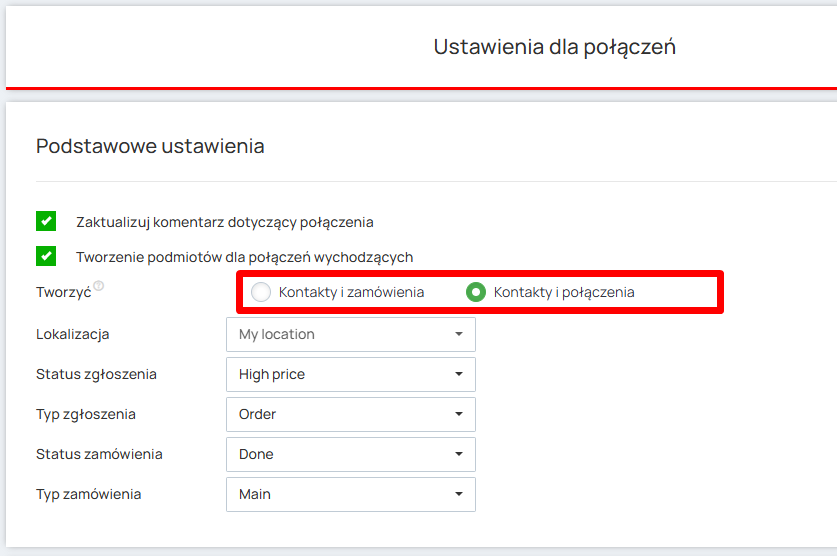Click the Podstawowe ustawienia section heading
The image size is (837, 556).
coord(150,146)
